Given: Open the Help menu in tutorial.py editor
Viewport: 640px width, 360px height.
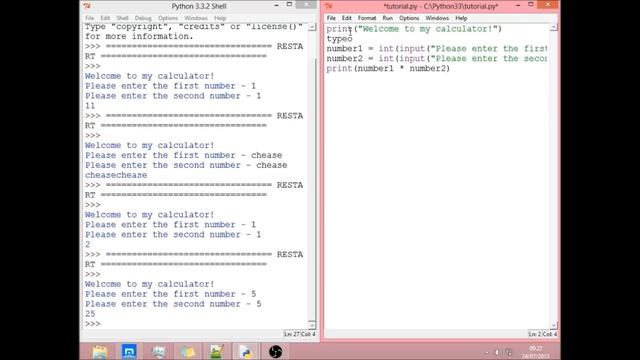Looking at the screenshot, I should 461,18.
